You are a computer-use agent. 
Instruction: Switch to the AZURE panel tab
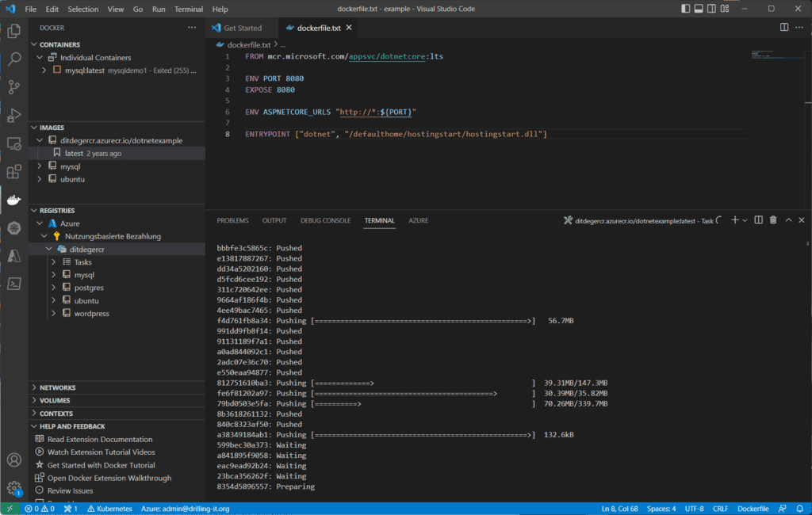419,220
